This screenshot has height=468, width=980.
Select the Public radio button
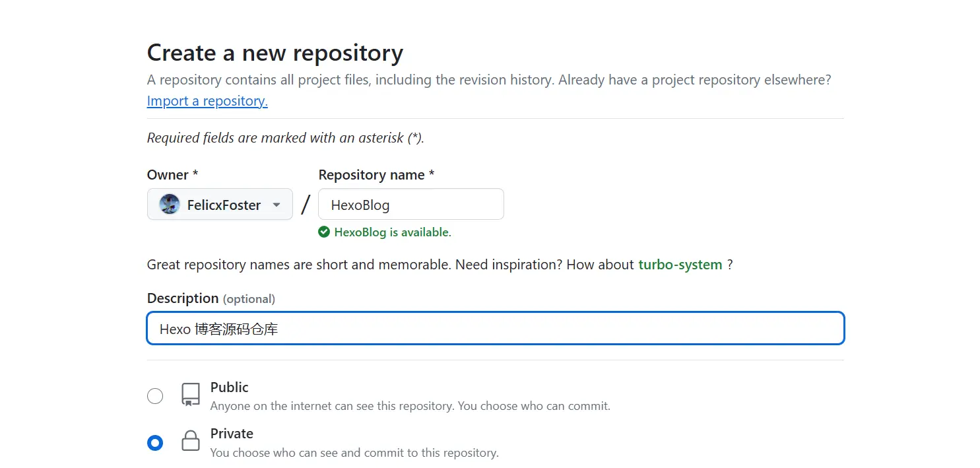(x=155, y=396)
